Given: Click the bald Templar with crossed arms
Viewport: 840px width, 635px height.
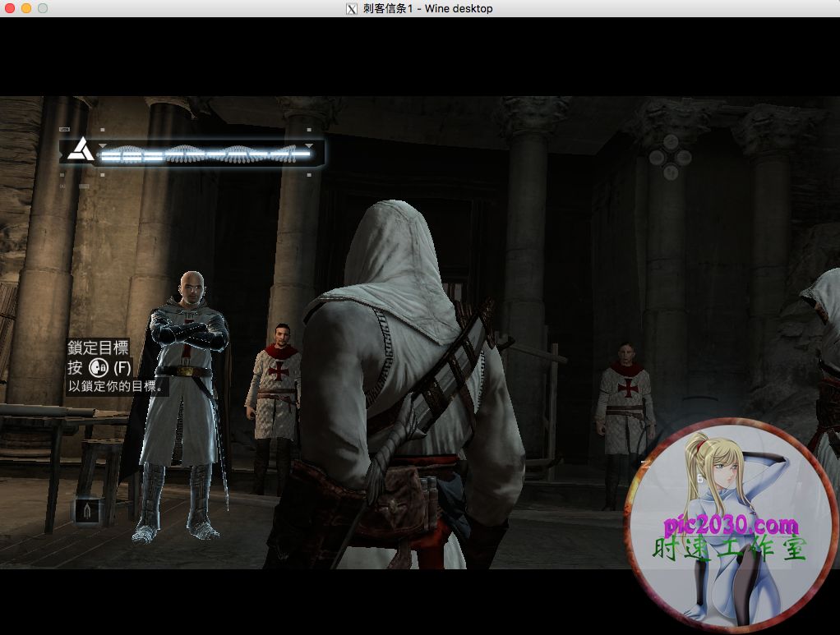Looking at the screenshot, I should click(184, 407).
